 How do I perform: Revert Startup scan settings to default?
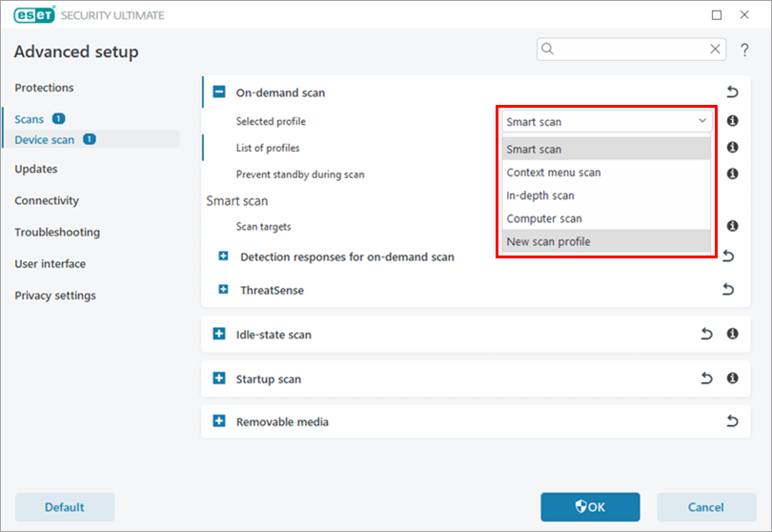point(706,379)
